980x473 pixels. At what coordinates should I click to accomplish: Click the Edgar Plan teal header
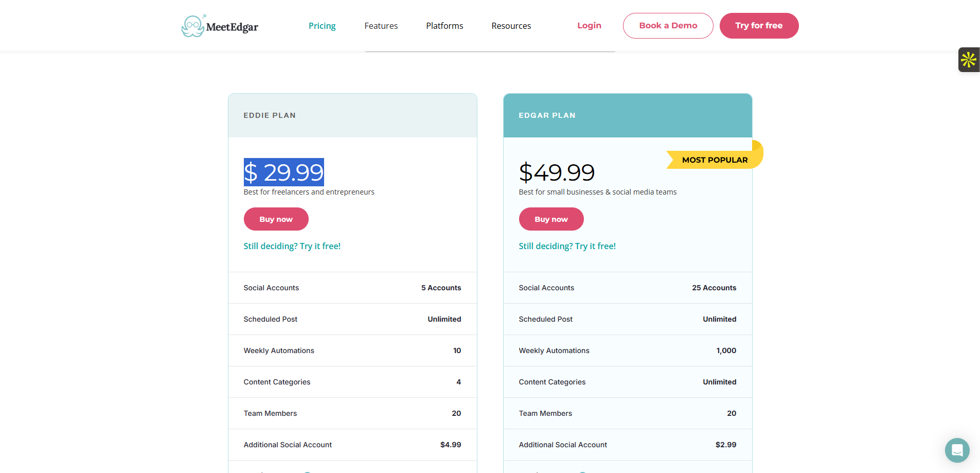(x=628, y=115)
